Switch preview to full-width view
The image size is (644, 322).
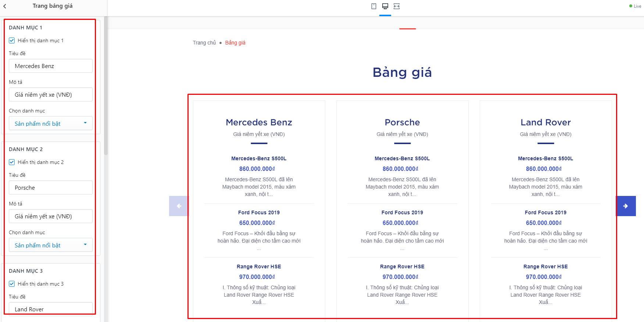[x=397, y=6]
